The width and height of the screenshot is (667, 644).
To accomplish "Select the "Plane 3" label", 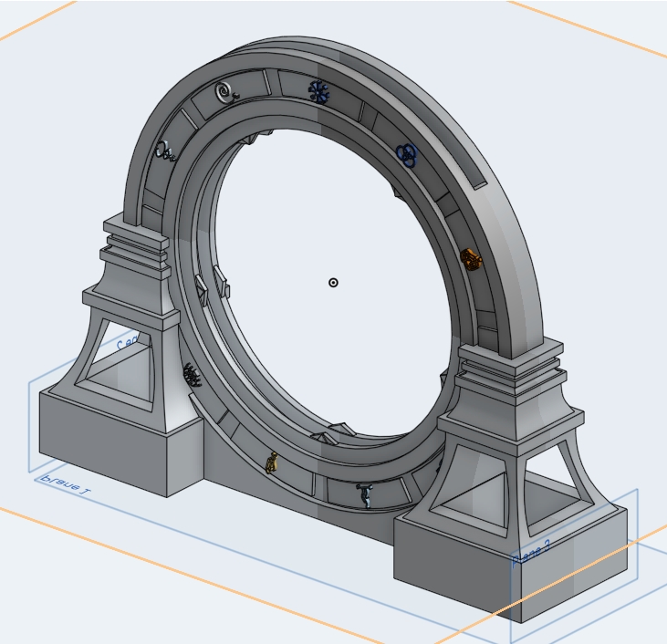I will coord(531,553).
